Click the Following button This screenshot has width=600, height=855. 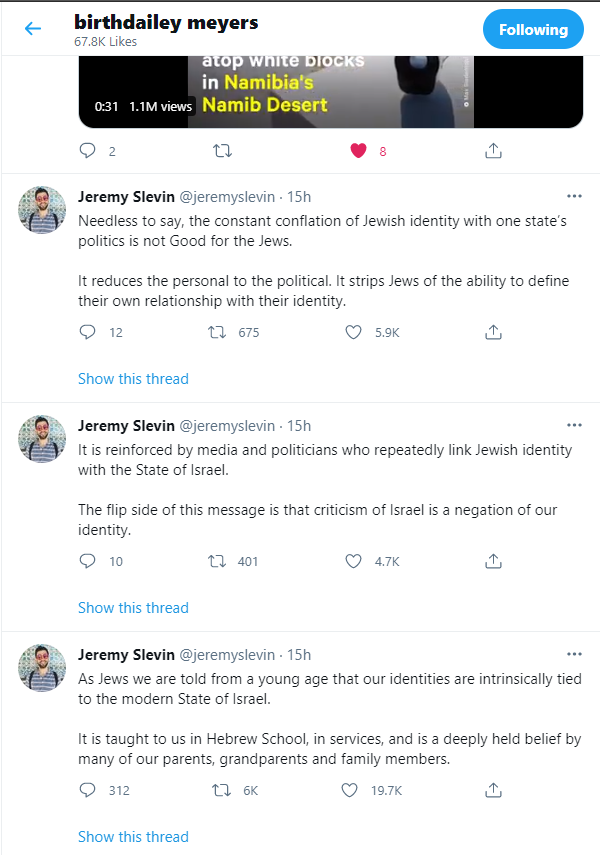[533, 29]
